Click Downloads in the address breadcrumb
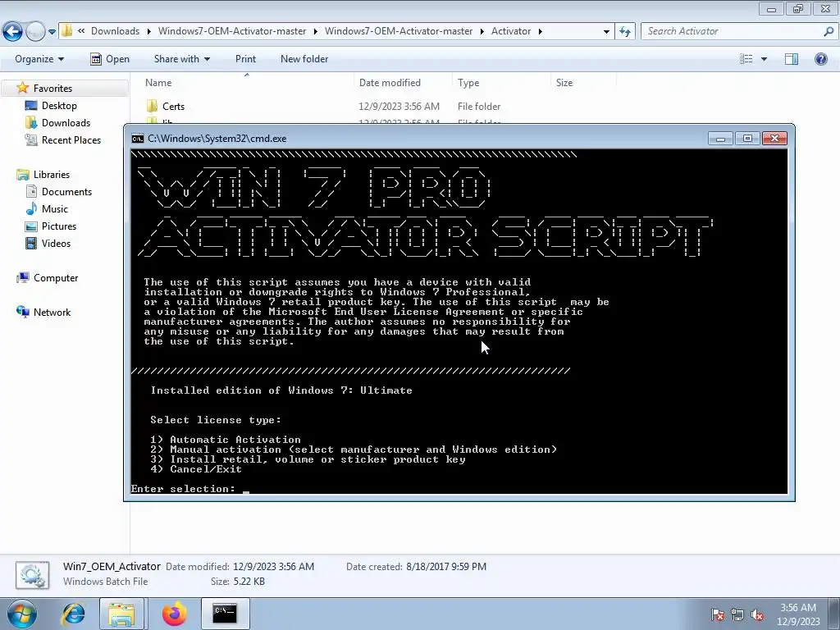The width and height of the screenshot is (840, 630). click(x=115, y=31)
